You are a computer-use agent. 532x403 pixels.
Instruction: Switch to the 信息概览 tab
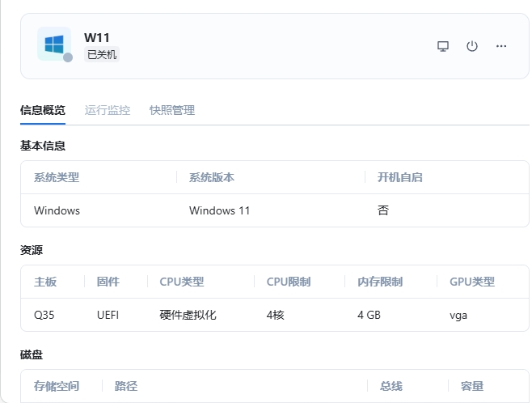click(43, 110)
